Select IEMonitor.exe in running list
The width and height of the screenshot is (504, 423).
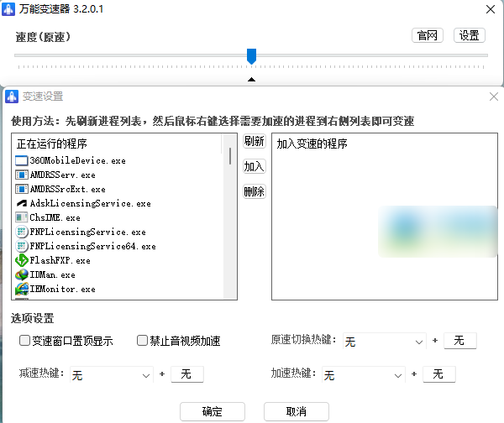pyautogui.click(x=63, y=289)
